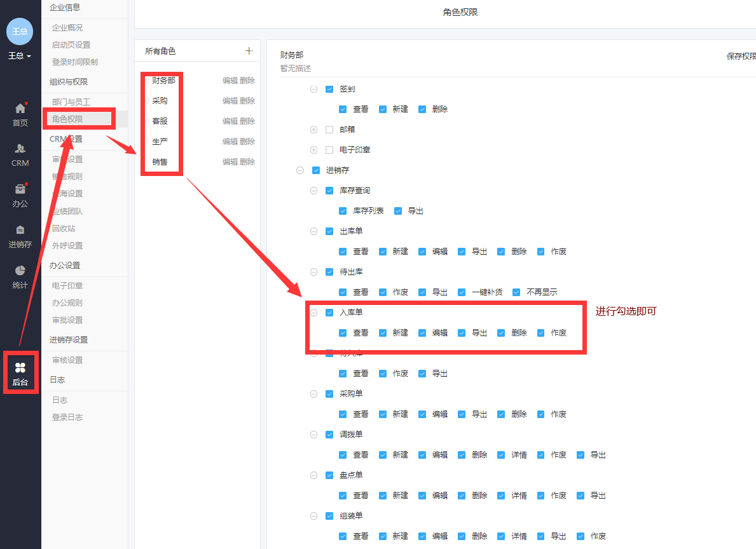Collapse the 盘点单 group

(314, 475)
